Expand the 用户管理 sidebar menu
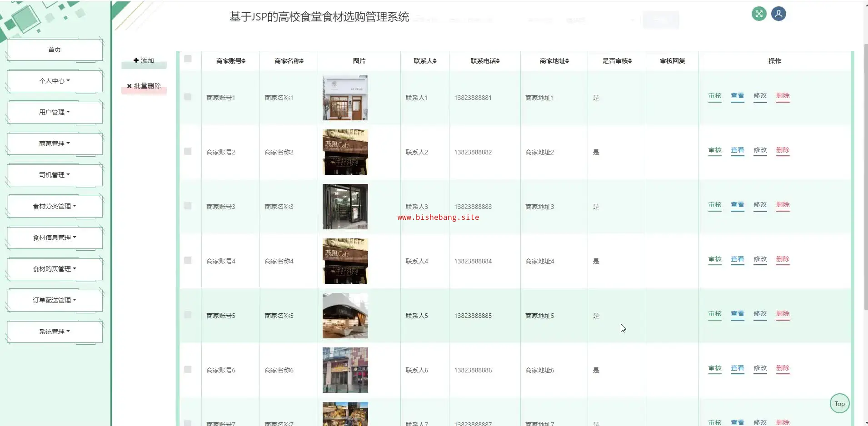Screen dimensions: 868x426 (55, 112)
